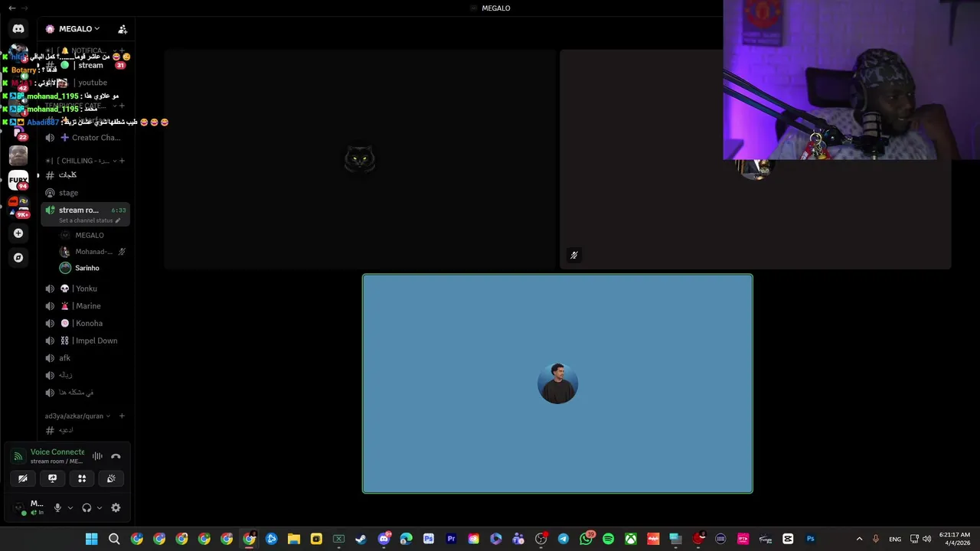Screen dimensions: 980x551
Task: Select the stream room voice channel
Action: click(85, 214)
